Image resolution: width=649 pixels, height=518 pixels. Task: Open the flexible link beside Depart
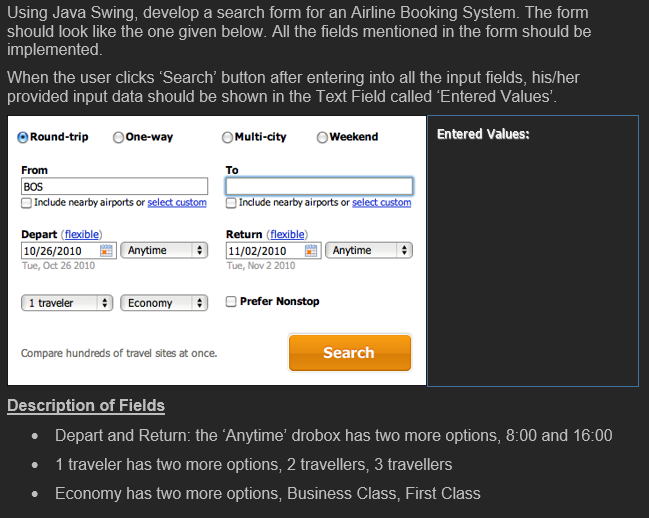[x=82, y=234]
